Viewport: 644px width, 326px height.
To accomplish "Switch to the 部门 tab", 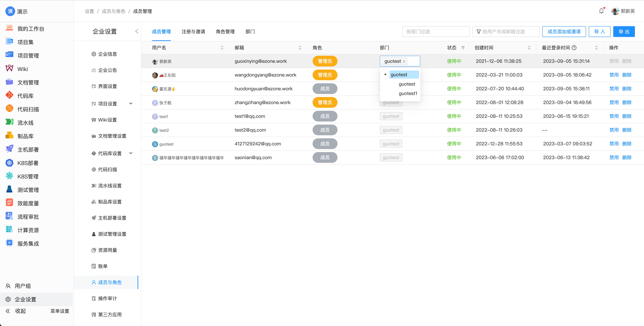I will coord(250,31).
